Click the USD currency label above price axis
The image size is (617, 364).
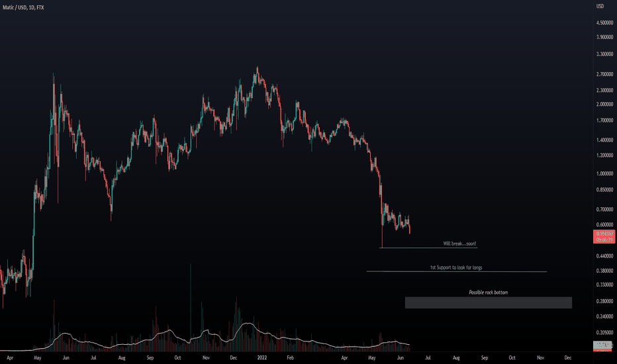click(600, 6)
